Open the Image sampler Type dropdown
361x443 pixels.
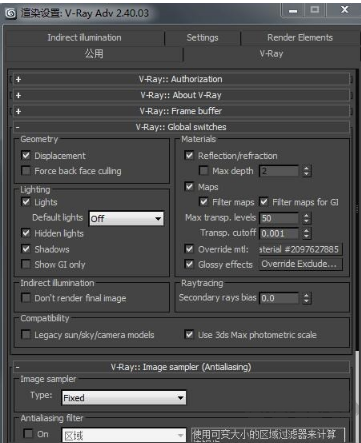(x=124, y=398)
